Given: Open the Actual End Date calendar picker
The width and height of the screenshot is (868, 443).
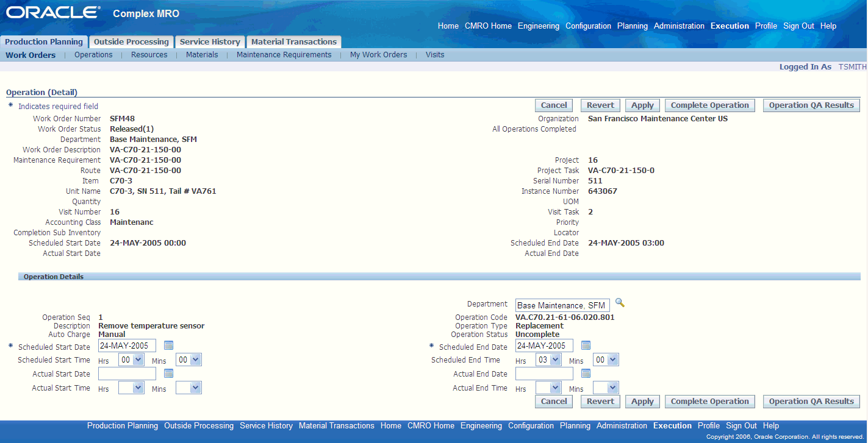Looking at the screenshot, I should pyautogui.click(x=586, y=374).
